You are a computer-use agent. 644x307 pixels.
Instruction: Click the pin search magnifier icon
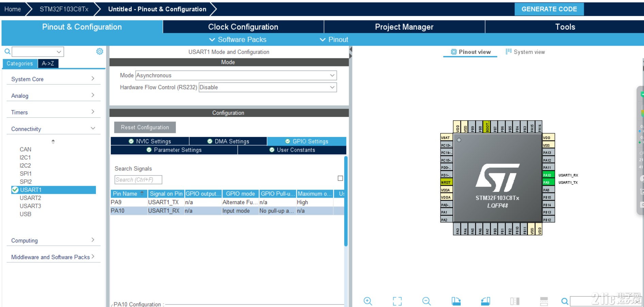click(564, 301)
